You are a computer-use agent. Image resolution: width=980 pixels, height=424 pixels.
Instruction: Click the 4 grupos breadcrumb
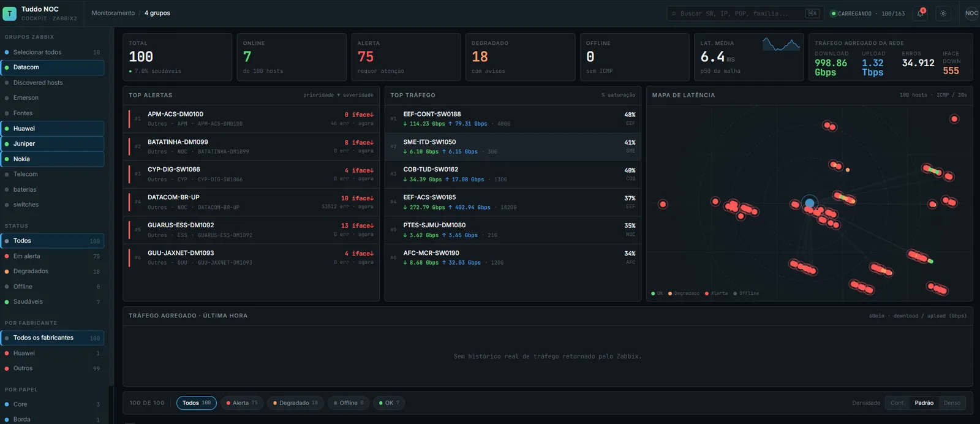[x=157, y=13]
